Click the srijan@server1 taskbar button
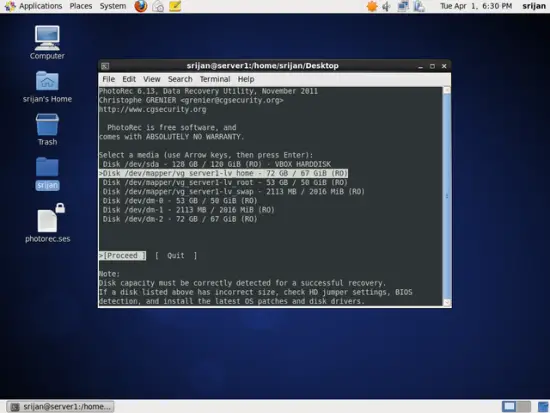 click(x=60, y=407)
